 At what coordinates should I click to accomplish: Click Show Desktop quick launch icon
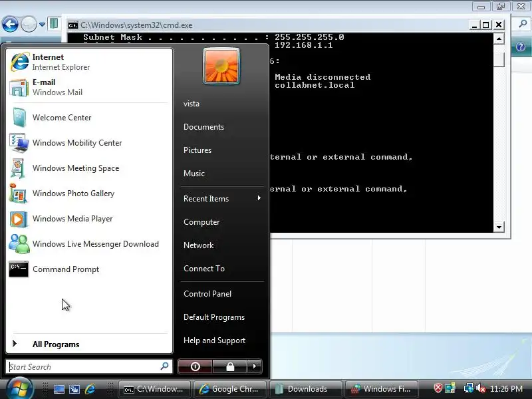59,389
